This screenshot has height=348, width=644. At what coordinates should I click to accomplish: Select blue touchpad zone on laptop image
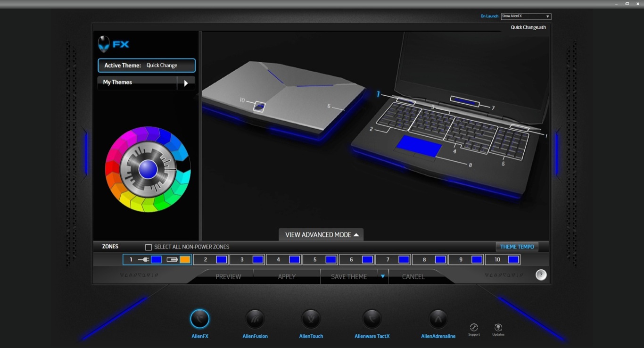click(x=419, y=146)
